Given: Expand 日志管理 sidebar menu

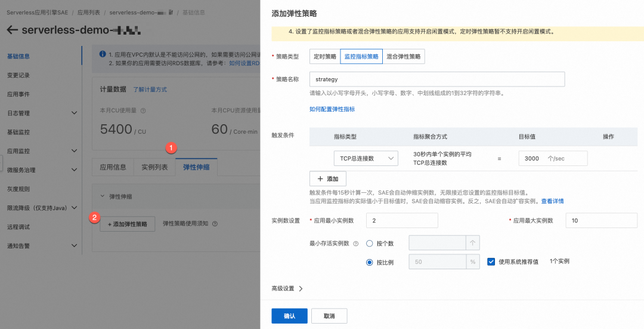Looking at the screenshot, I should (75, 113).
